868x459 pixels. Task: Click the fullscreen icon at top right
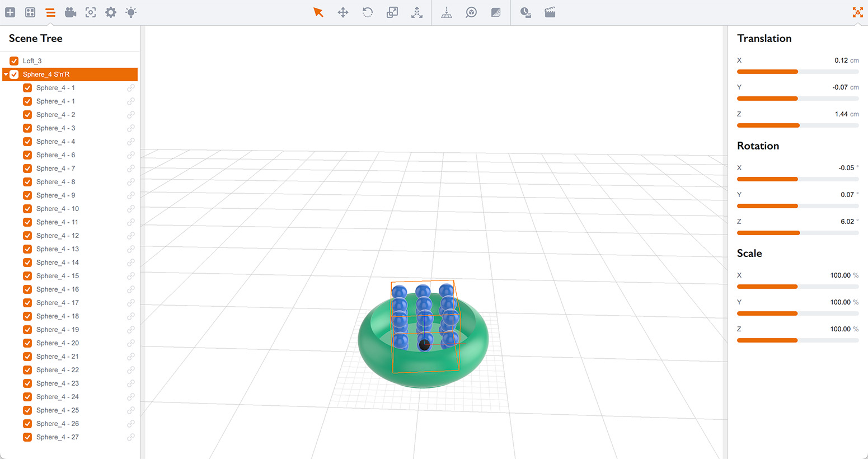tap(858, 12)
